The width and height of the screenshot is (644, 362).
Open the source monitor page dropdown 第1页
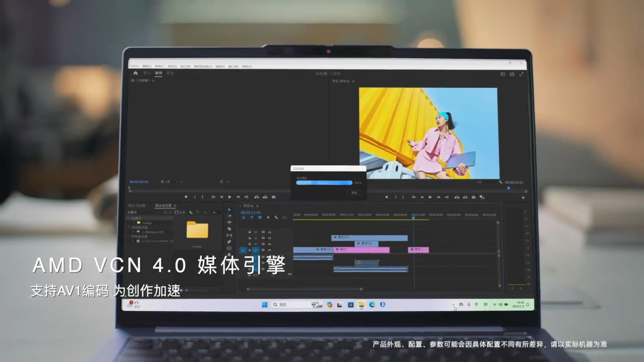[x=172, y=182]
